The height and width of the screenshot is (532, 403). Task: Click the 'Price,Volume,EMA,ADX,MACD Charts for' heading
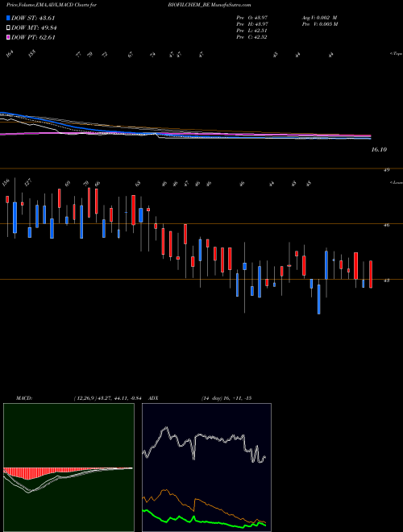tap(51, 6)
